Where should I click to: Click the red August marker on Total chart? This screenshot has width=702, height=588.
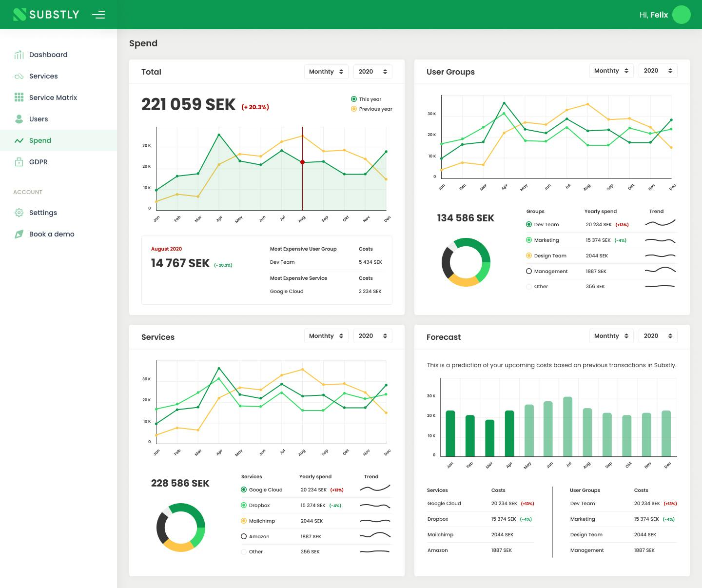(302, 162)
